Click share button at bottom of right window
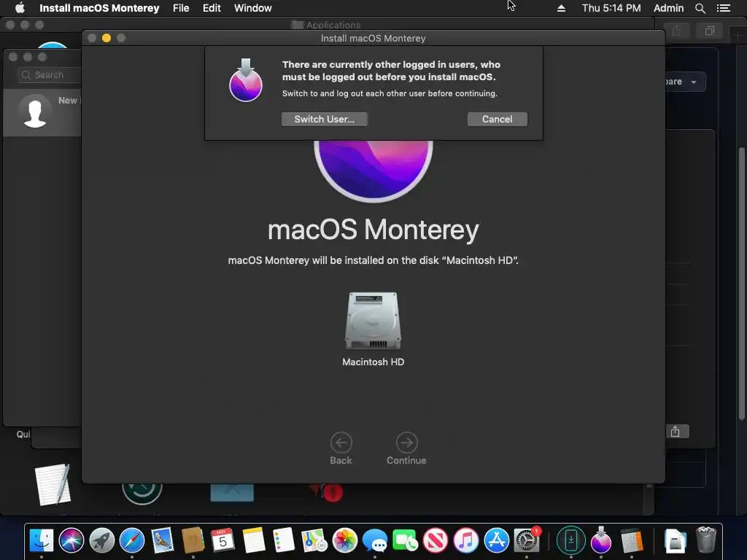 coord(676,432)
